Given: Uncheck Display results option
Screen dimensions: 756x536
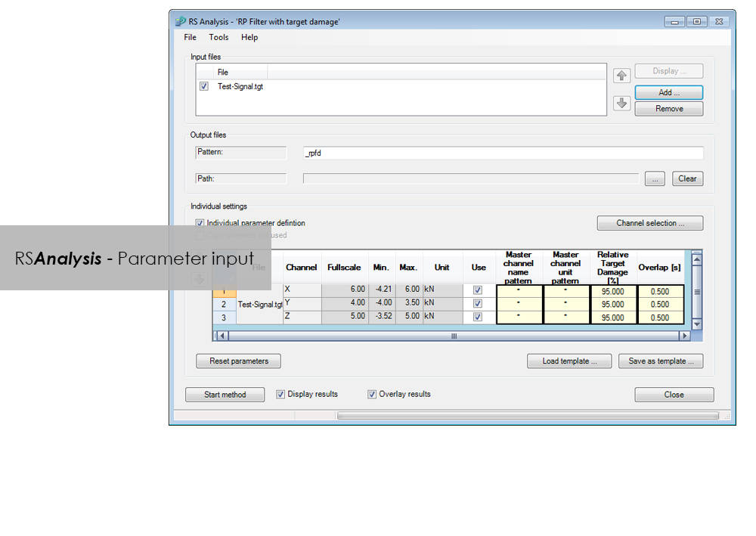Looking at the screenshot, I should 280,394.
